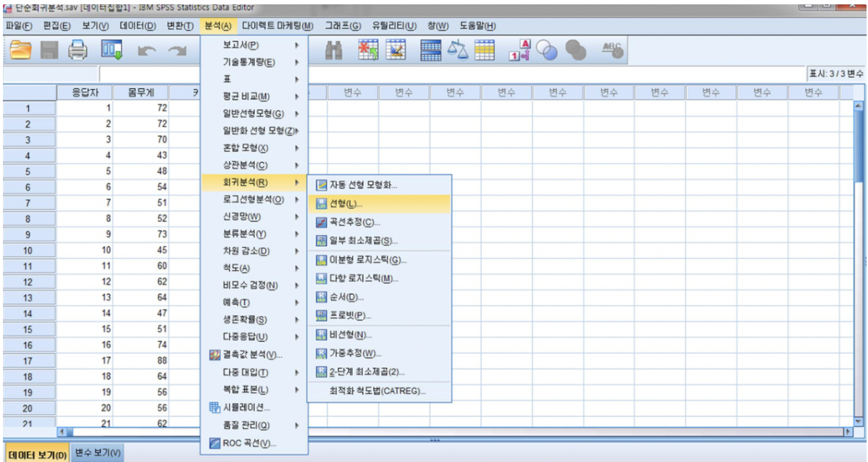Choose 일부 최소제곱(S)...
The height and width of the screenshot is (462, 868).
pos(380,240)
